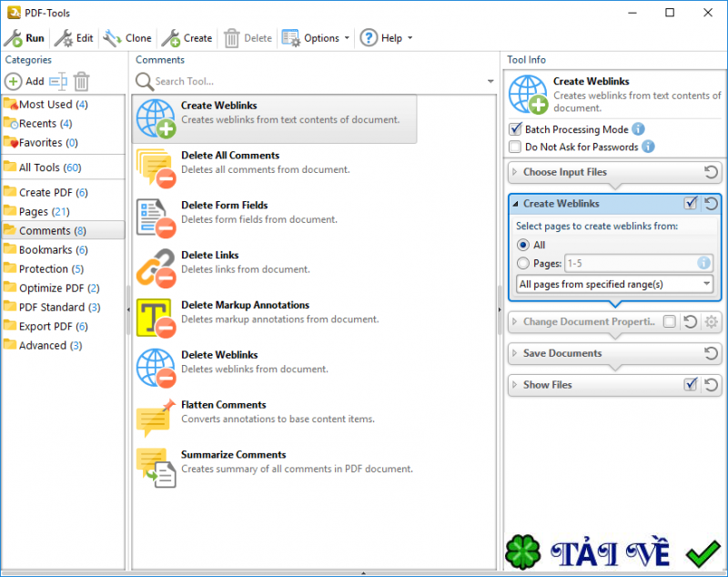Toggle Batch Processing Mode checkbox
Image resolution: width=728 pixels, height=577 pixels.
pyautogui.click(x=515, y=129)
